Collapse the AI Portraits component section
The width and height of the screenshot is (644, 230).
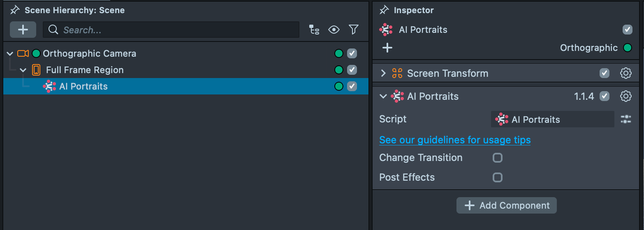[x=383, y=97]
